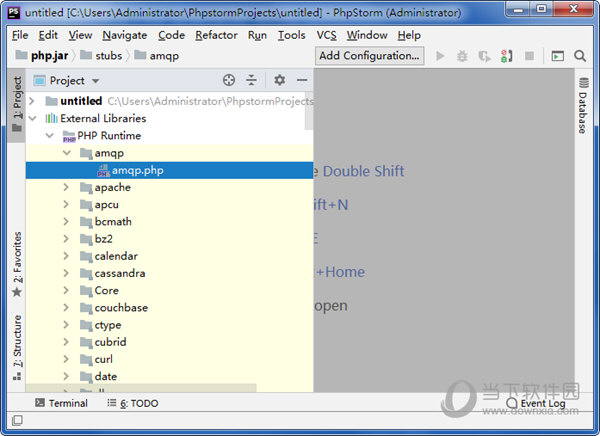This screenshot has width=600, height=436.
Task: Open the Help menu
Action: point(409,35)
